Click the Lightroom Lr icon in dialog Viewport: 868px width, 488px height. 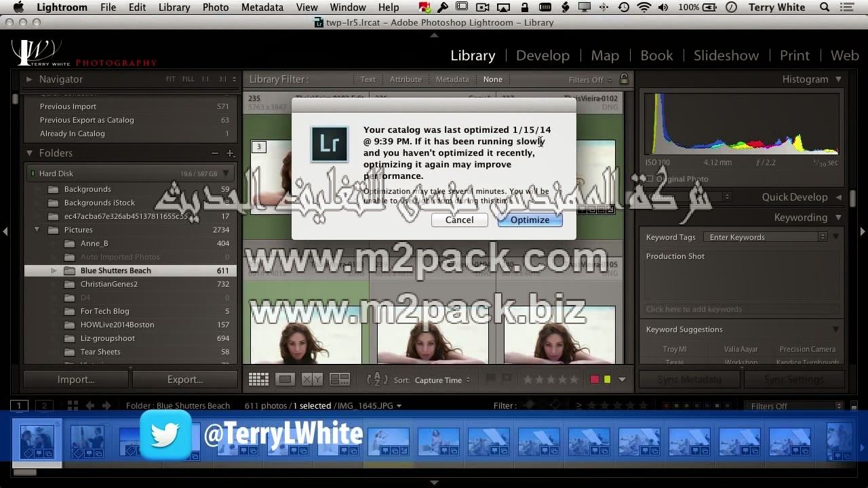(x=330, y=144)
